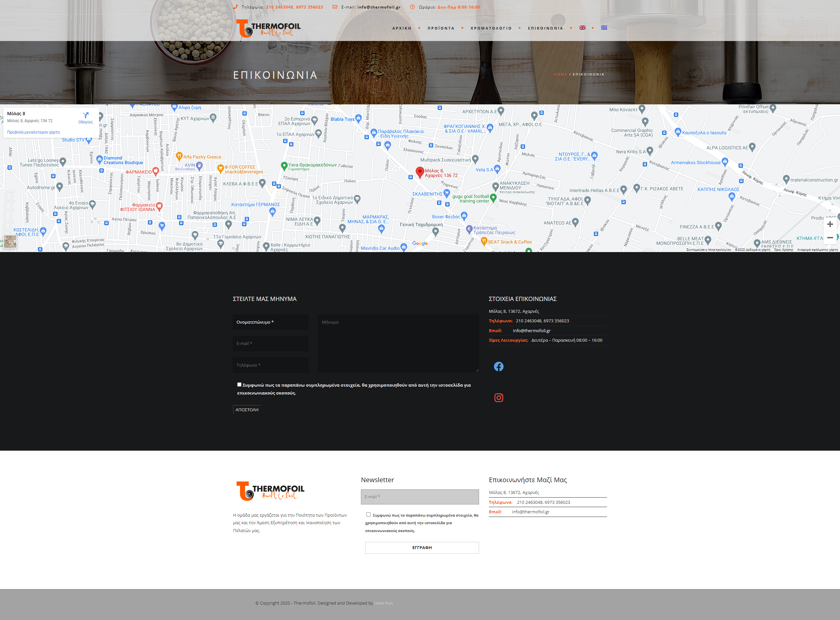Select the Γενική Ταχυδρομική map pin
Image resolution: width=840 pixels, height=620 pixels.
tap(435, 232)
